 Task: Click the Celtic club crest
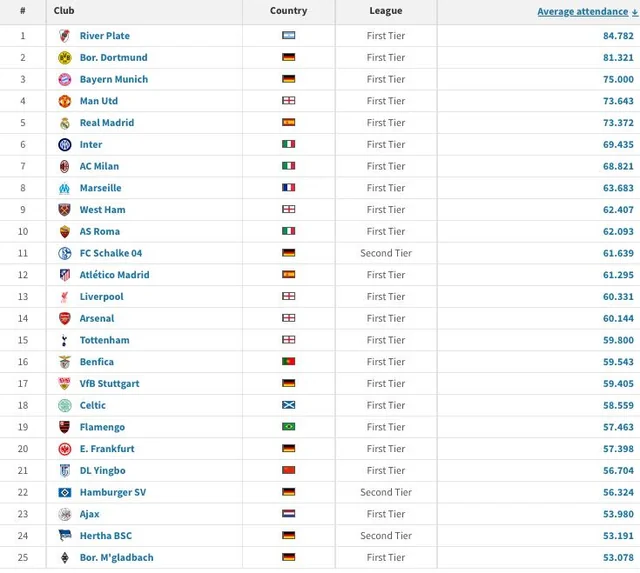click(65, 406)
